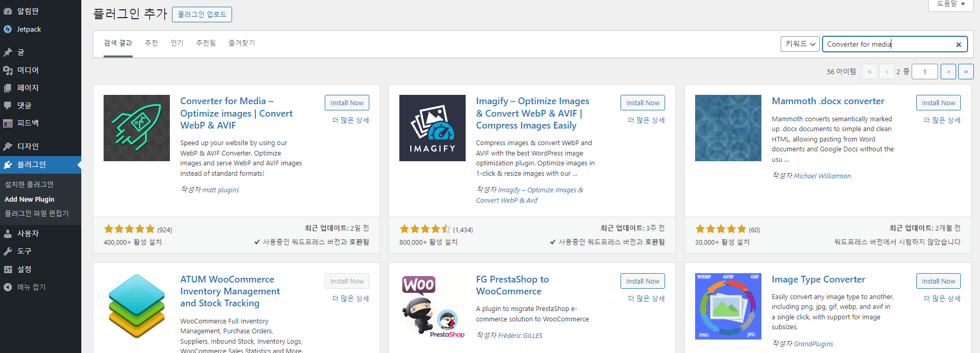The height and width of the screenshot is (353, 980).
Task: Click the Mammoth .docx converter thumbnail
Action: coord(728,128)
